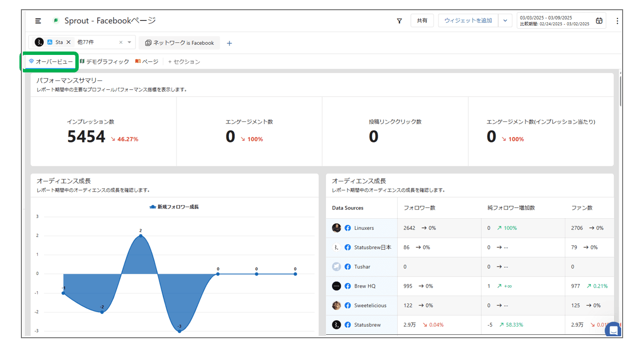Open the ネットワーク is Facebook filter
Screen dimensions: 644x346
pyautogui.click(x=179, y=43)
